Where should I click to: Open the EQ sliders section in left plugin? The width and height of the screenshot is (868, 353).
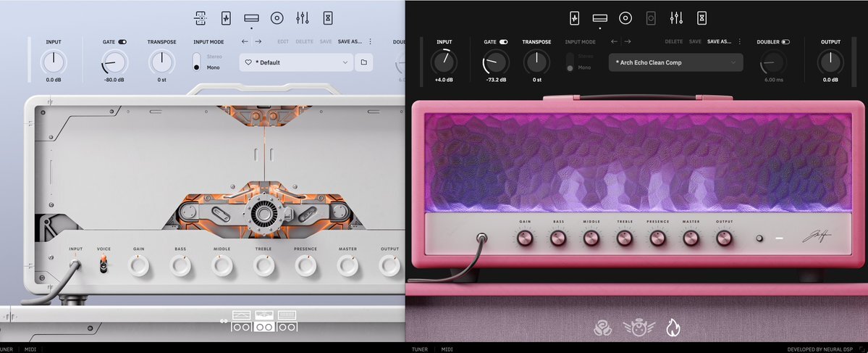click(x=303, y=18)
